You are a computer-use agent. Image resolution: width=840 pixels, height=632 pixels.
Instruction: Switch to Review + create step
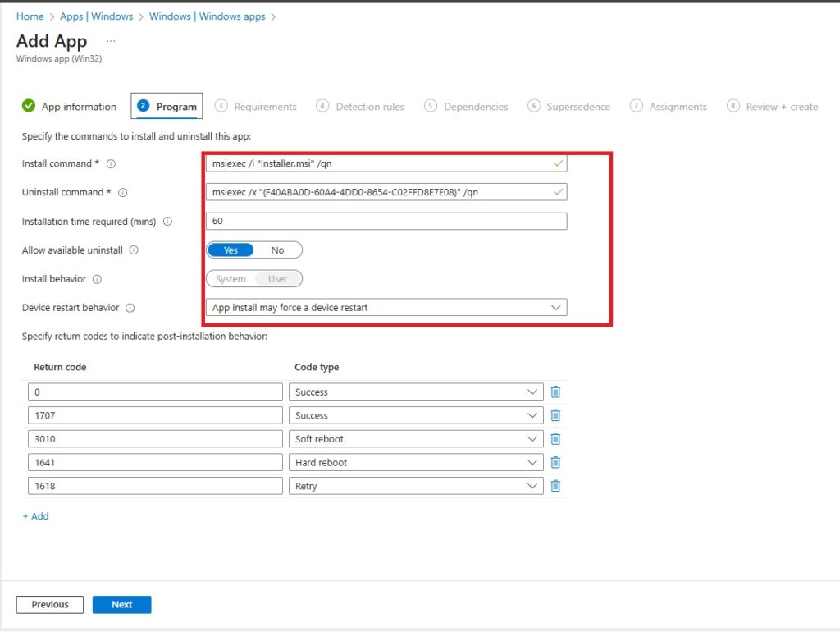click(773, 107)
